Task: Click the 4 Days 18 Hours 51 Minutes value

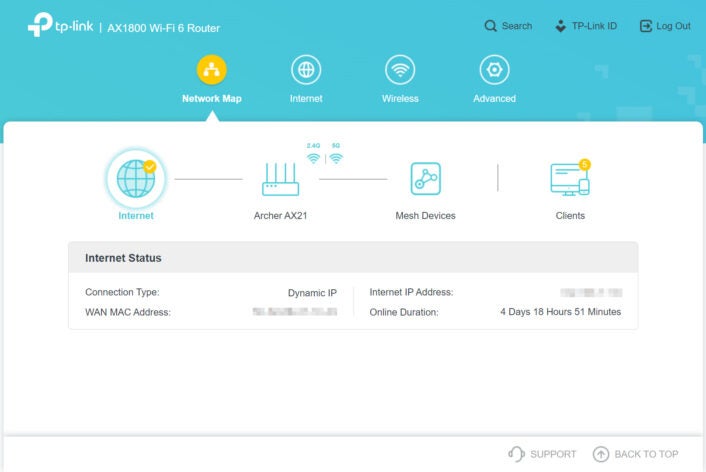Action: pyautogui.click(x=561, y=312)
